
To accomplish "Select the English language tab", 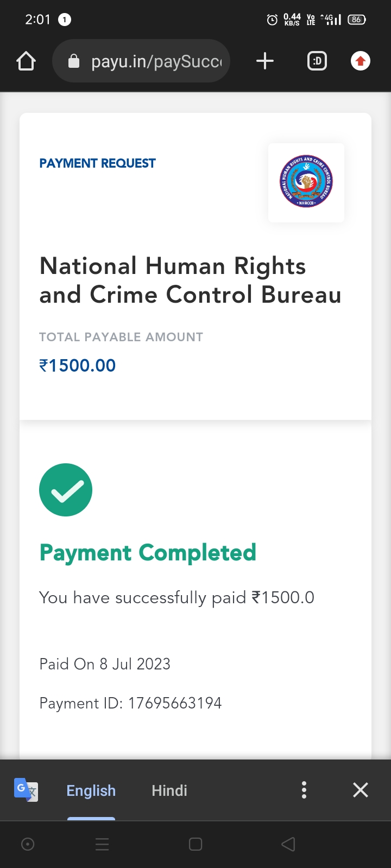I will click(91, 790).
